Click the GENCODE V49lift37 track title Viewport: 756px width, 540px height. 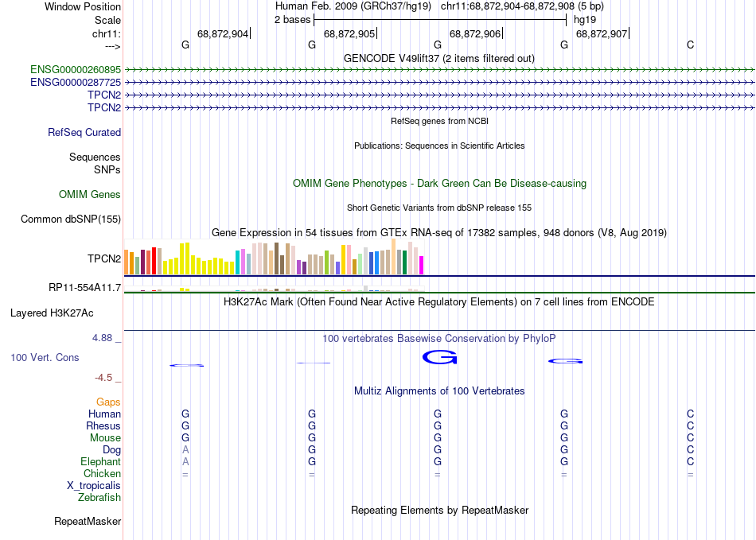(439, 58)
